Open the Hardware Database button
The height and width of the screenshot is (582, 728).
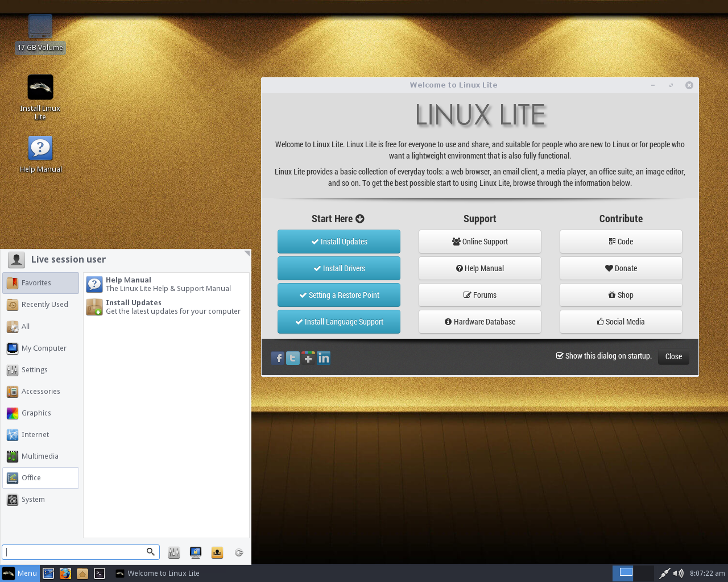(x=480, y=322)
